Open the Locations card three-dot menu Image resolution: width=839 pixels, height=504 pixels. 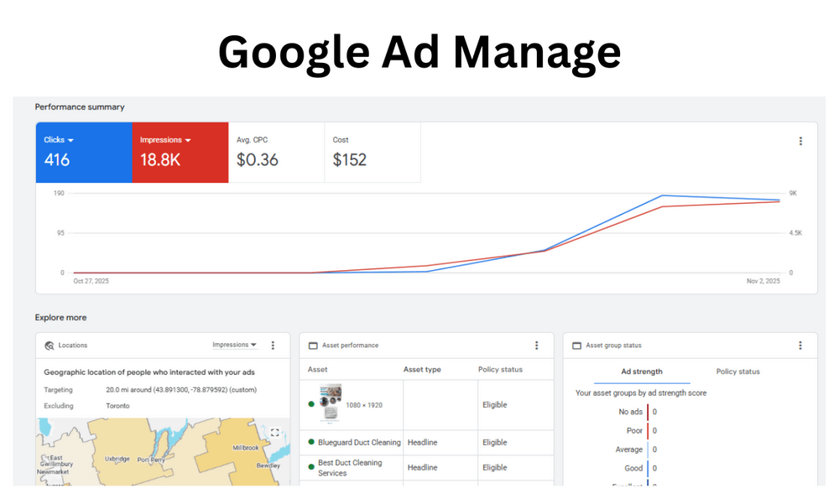(273, 346)
